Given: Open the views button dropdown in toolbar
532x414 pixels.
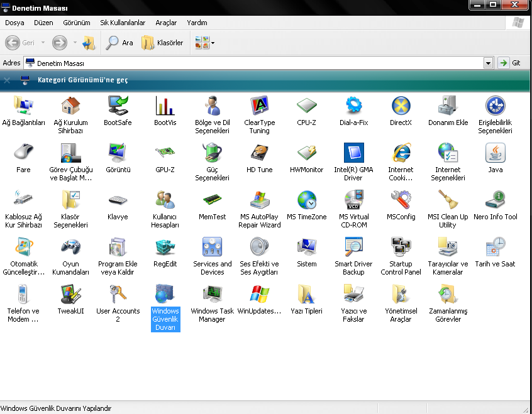Looking at the screenshot, I should coord(213,43).
